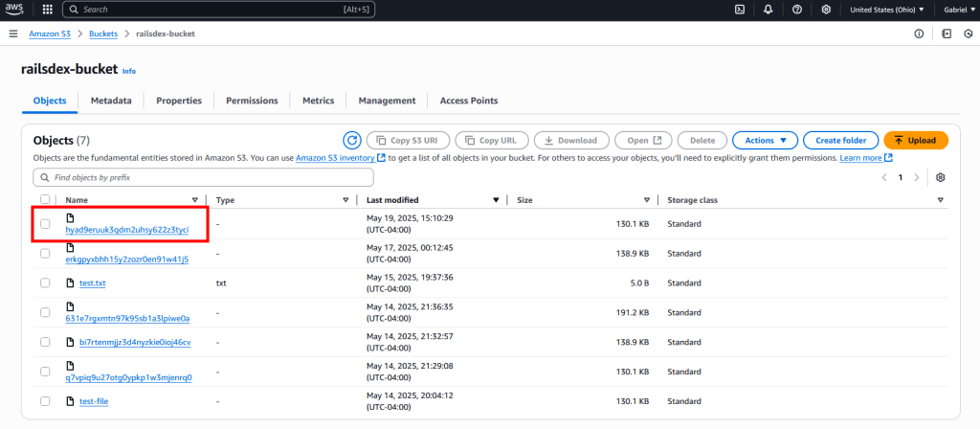Toggle the hamburger side navigation menu
980x429 pixels.
pos(13,34)
